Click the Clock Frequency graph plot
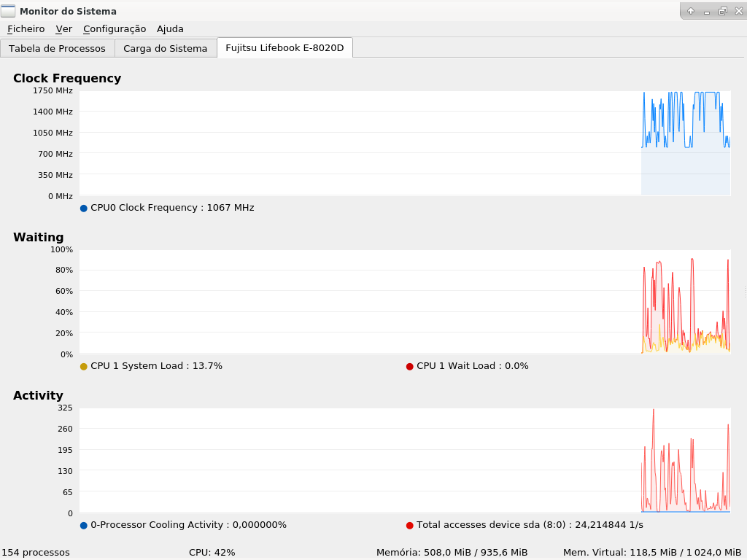 [x=405, y=143]
